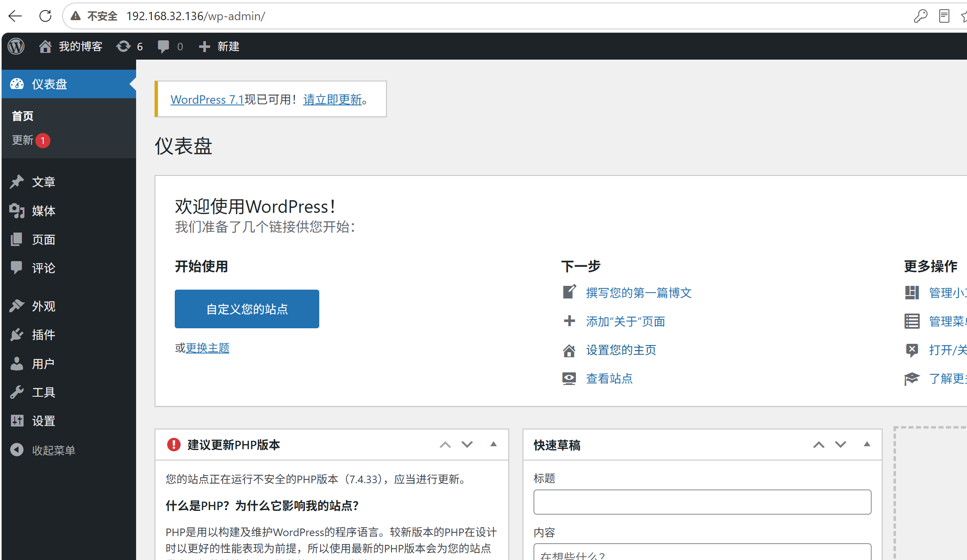Click the pushpin icon for 文章

[x=17, y=182]
